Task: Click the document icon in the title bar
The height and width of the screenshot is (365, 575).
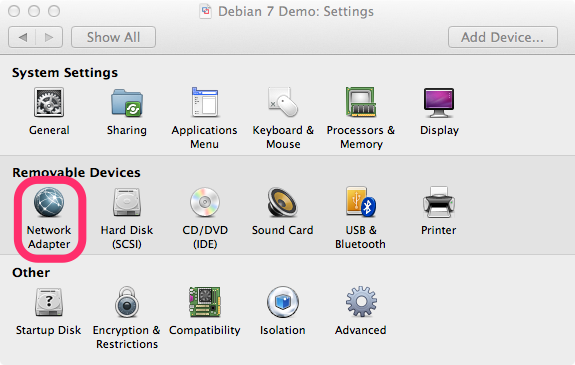Action: [206, 11]
